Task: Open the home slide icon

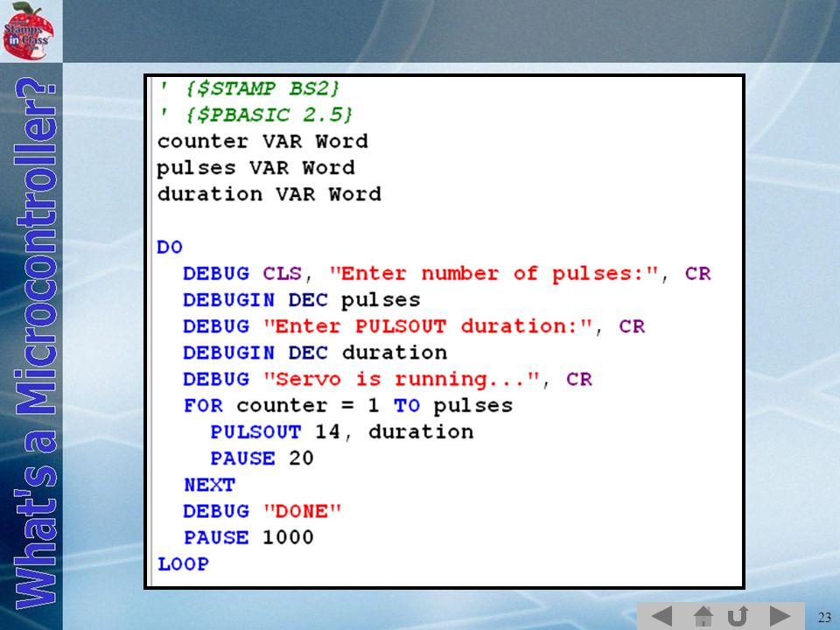Action: (x=703, y=616)
